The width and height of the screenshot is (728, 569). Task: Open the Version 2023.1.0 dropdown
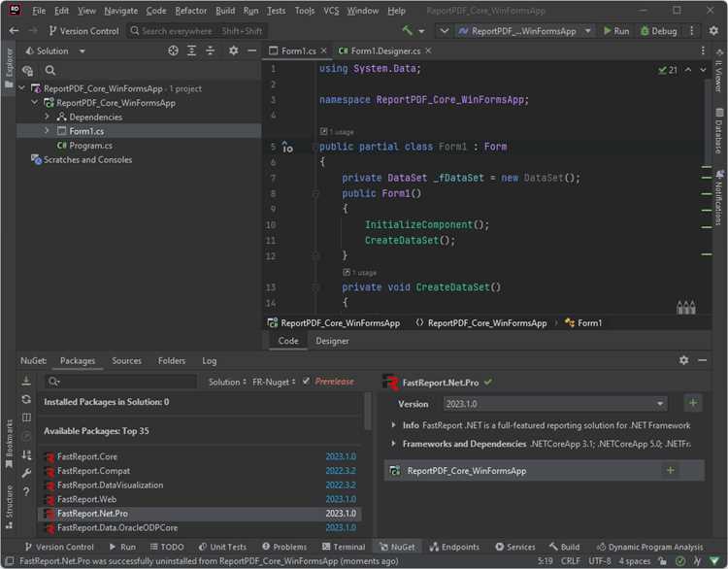tap(555, 404)
